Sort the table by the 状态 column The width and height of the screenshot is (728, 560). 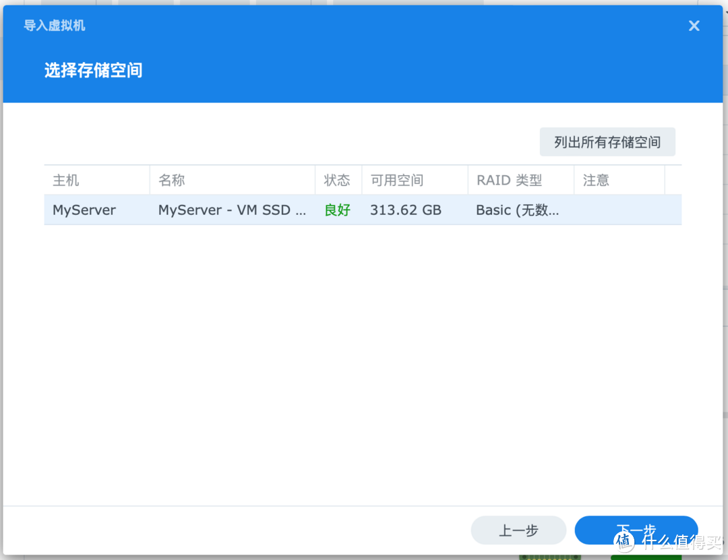click(x=337, y=180)
